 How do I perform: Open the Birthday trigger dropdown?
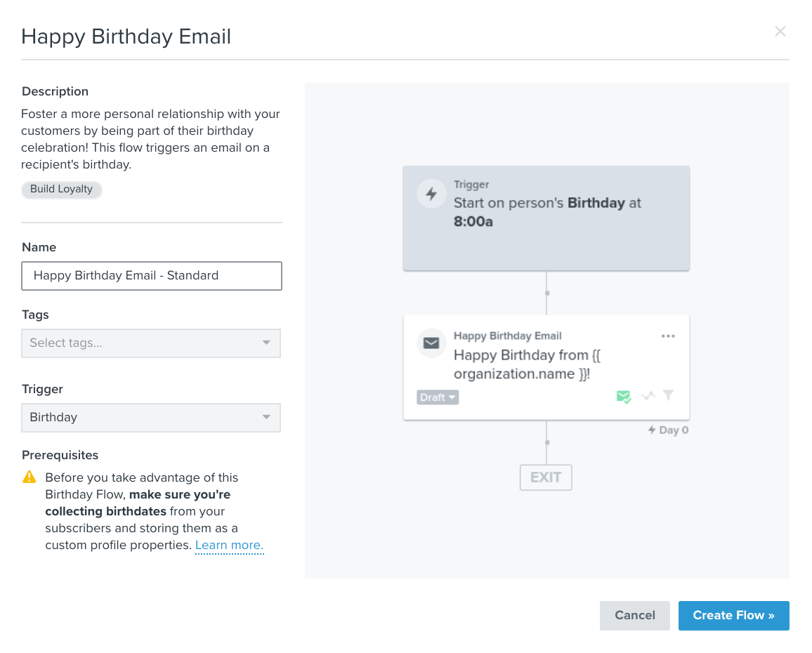(151, 418)
